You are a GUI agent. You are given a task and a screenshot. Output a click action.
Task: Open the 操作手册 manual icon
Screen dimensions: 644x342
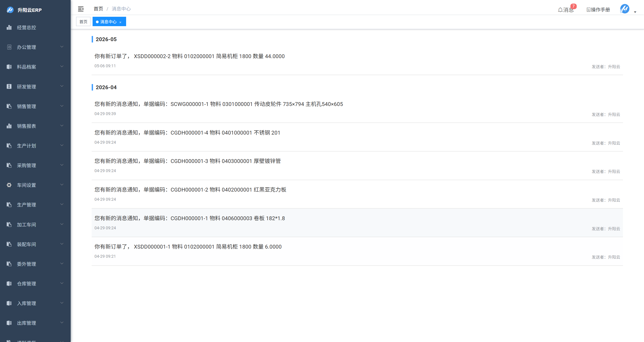(588, 10)
